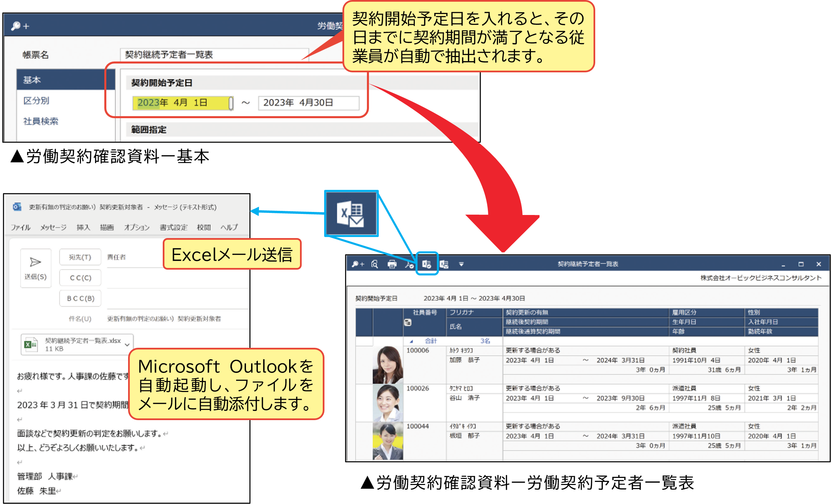Click the highlighted Excel output icon

(x=427, y=264)
